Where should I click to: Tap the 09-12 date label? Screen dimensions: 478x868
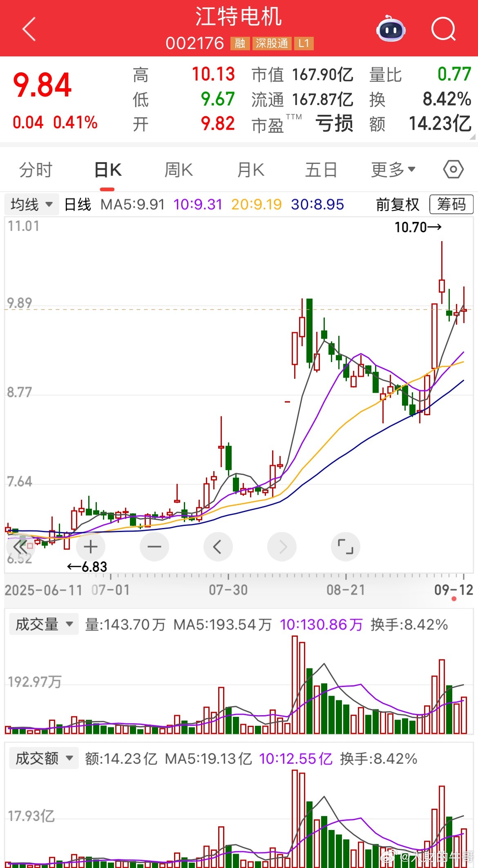453,590
